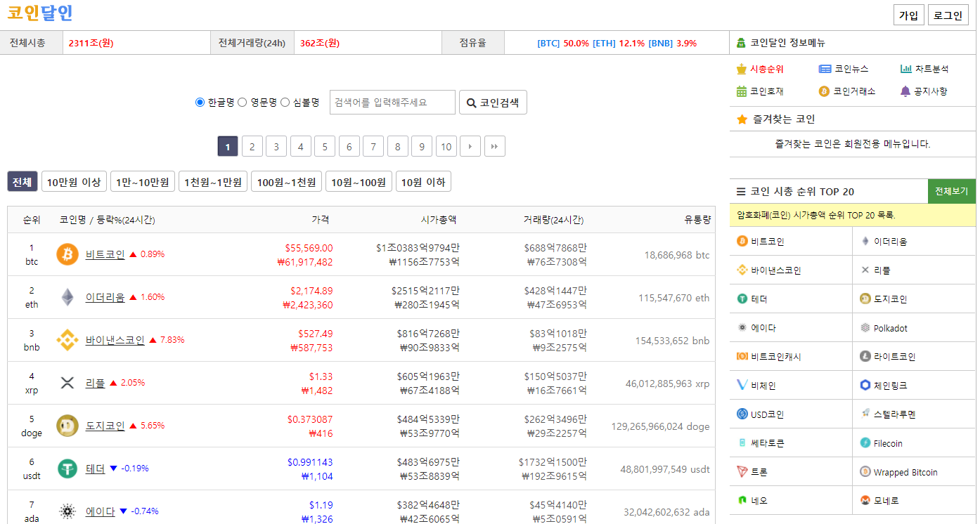Click the Binance coin icon in the bnb row
Viewport: 980px width, 524px height.
[67, 340]
